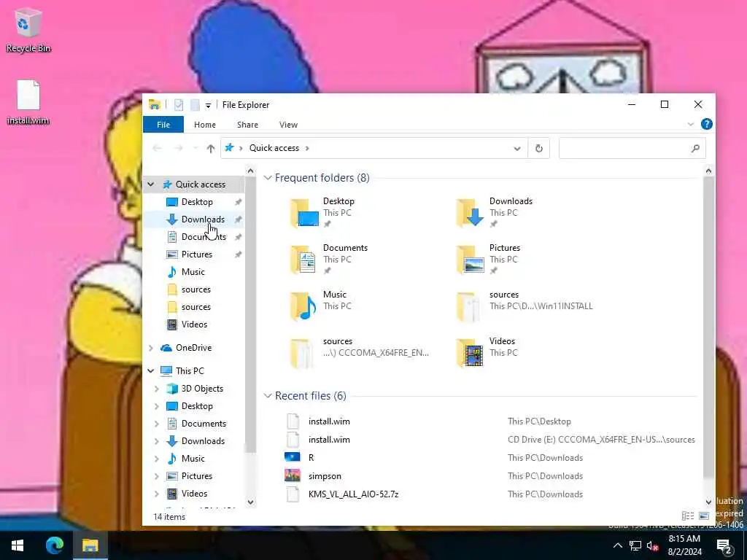The width and height of the screenshot is (747, 560).
Task: Click the New folder quick access toolbar icon
Action: coord(195,105)
